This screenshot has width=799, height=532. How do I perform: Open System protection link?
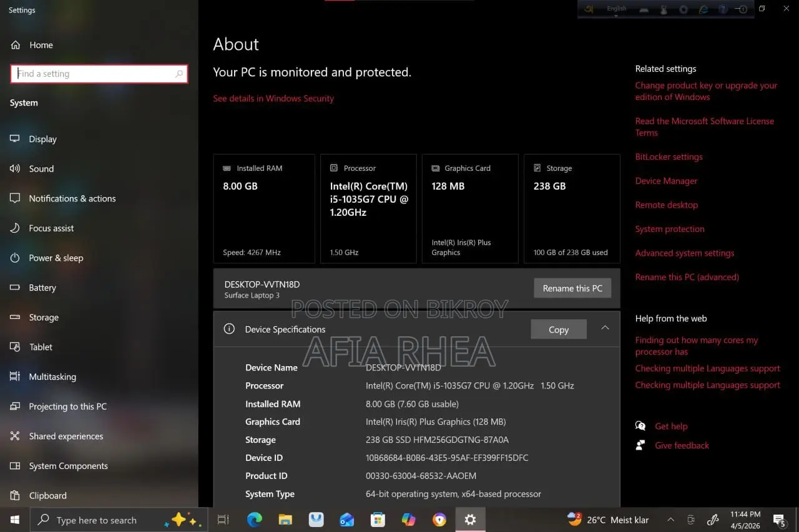670,229
